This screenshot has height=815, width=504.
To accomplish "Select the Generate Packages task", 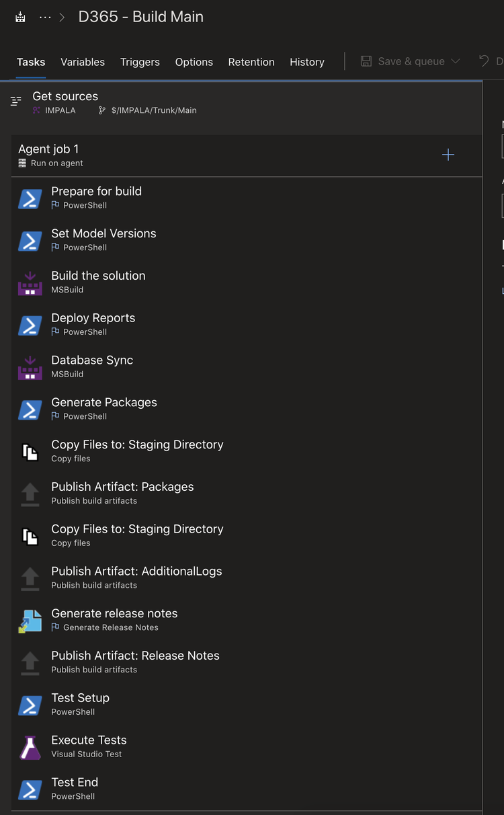I will (247, 410).
